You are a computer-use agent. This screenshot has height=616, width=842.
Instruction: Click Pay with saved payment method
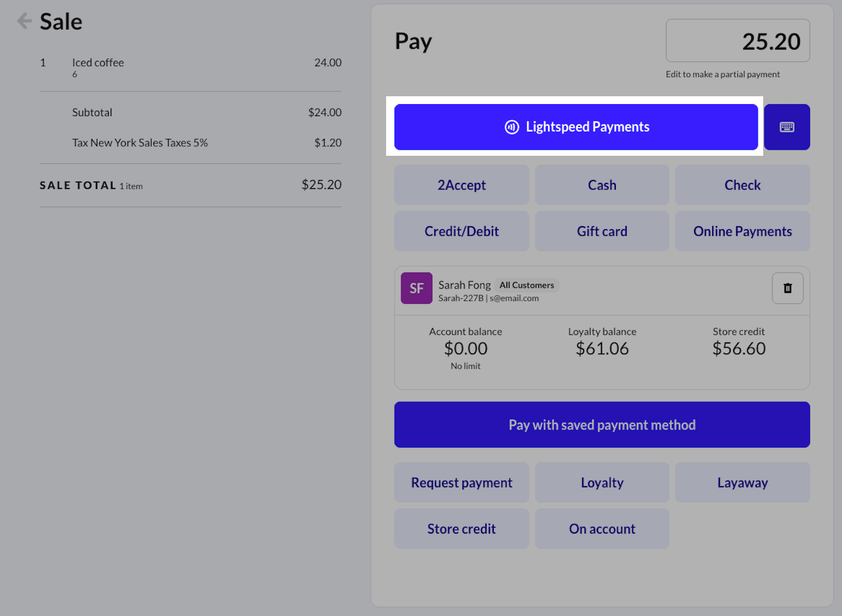[x=602, y=425]
